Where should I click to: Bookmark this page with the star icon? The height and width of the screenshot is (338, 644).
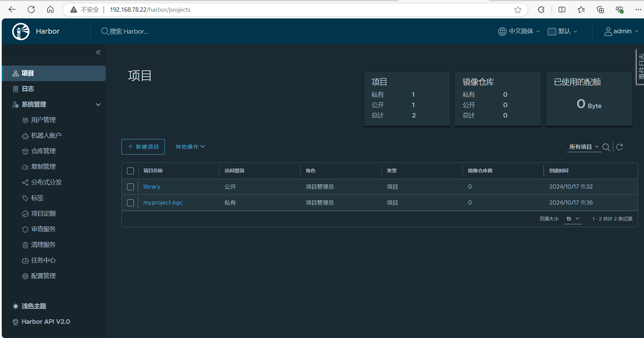(518, 10)
